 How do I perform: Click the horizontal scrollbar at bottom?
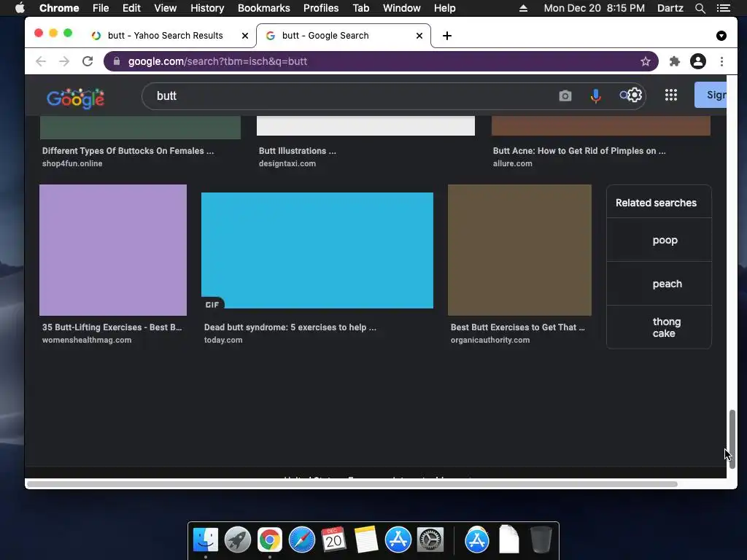(x=352, y=484)
